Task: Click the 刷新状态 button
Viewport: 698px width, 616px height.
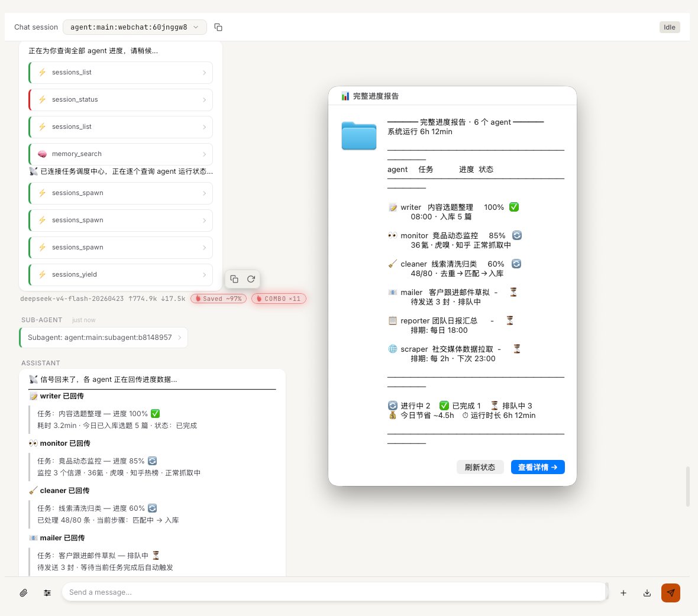Action: click(x=480, y=467)
